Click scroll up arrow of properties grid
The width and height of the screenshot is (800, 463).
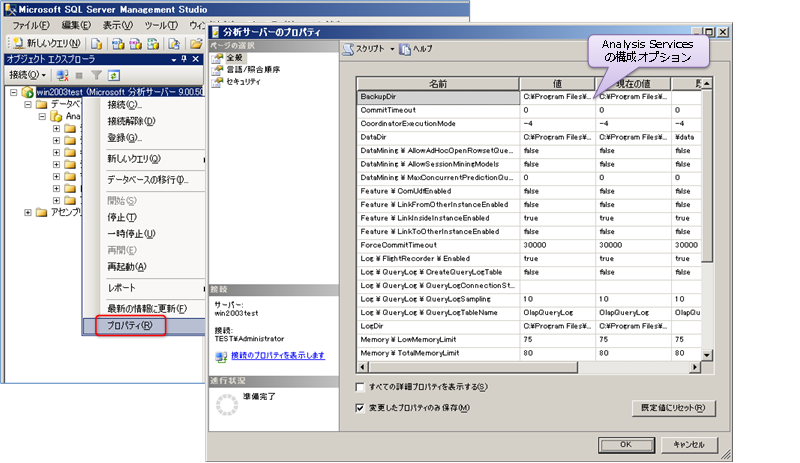pyautogui.click(x=707, y=83)
